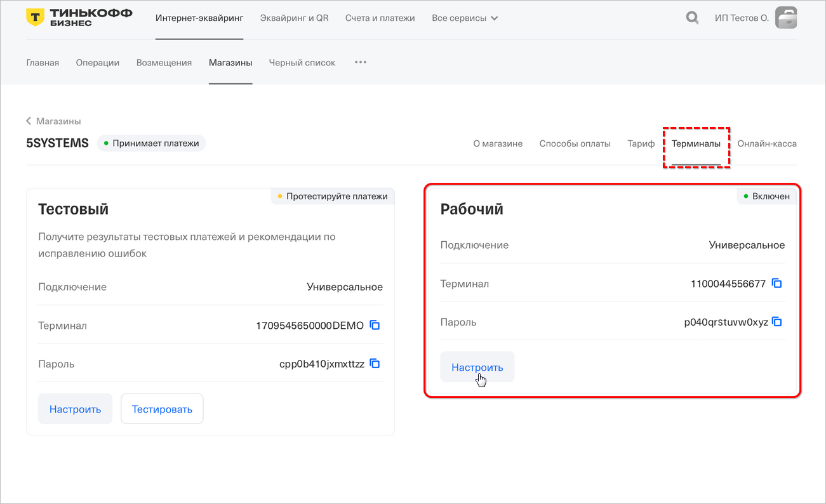Select the text 1709545650000DEMO
826x504 pixels.
tap(310, 325)
